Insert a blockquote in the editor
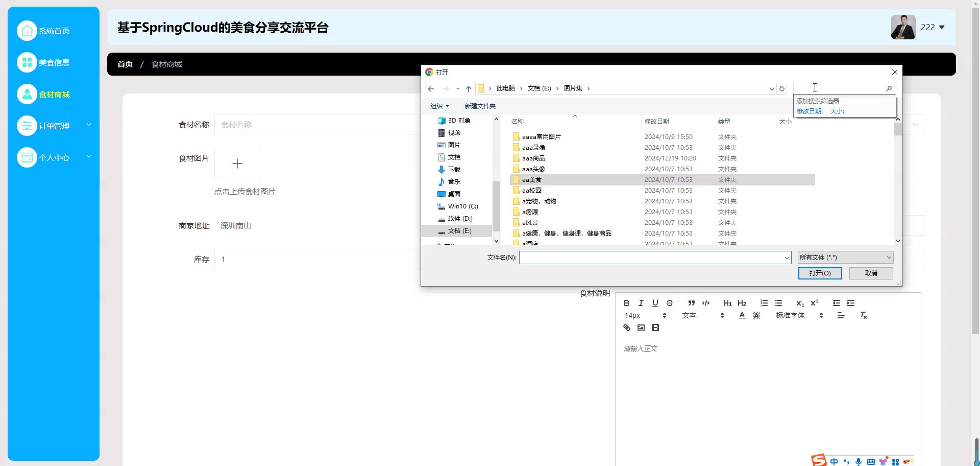The height and width of the screenshot is (466, 980). point(692,303)
